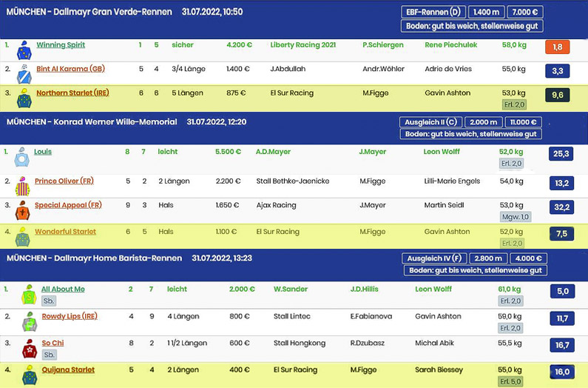This screenshot has height=388, width=588.
Task: Open the Quijana Starlet horse link
Action: (68, 369)
